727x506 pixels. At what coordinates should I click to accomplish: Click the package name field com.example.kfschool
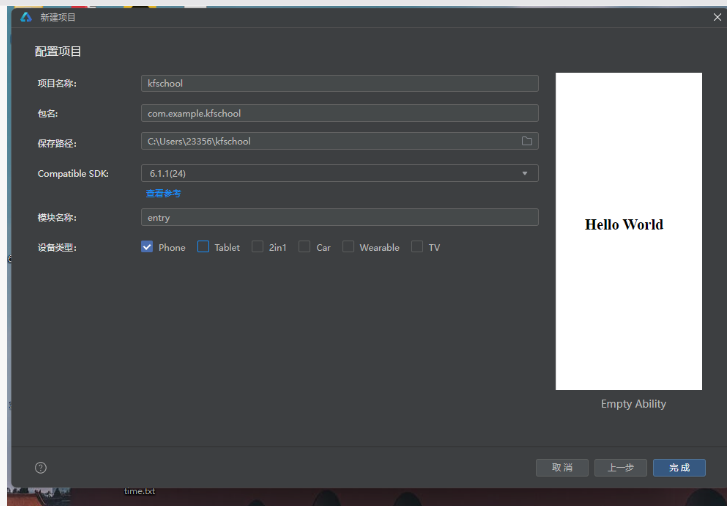pos(340,113)
